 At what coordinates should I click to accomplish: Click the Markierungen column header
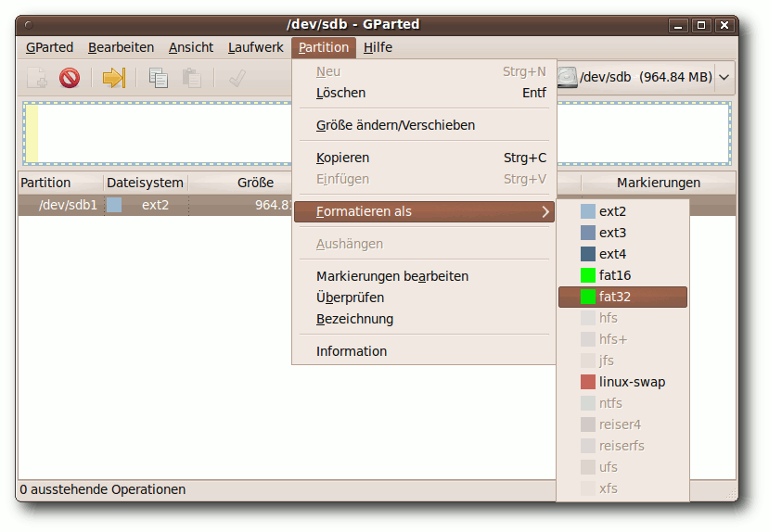(659, 183)
